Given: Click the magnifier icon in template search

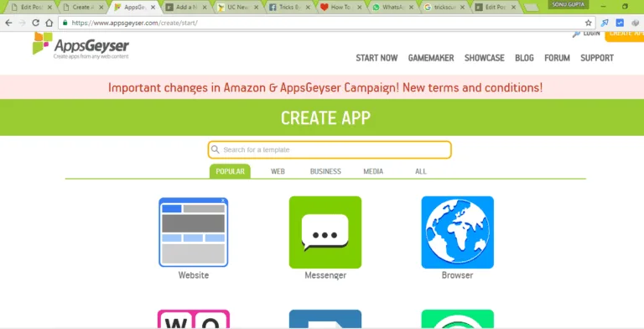Looking at the screenshot, I should pyautogui.click(x=216, y=149).
